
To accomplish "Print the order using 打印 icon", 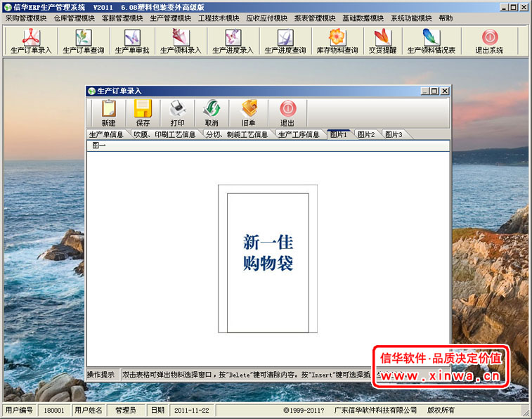I will click(x=177, y=113).
